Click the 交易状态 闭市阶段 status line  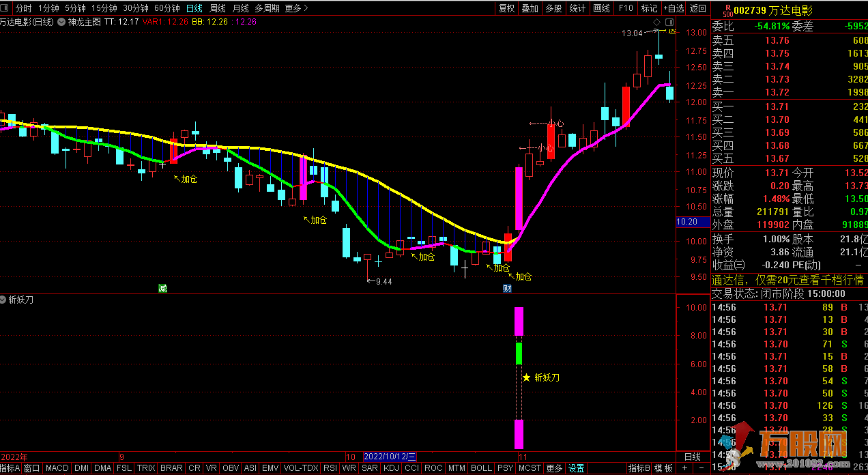point(779,293)
